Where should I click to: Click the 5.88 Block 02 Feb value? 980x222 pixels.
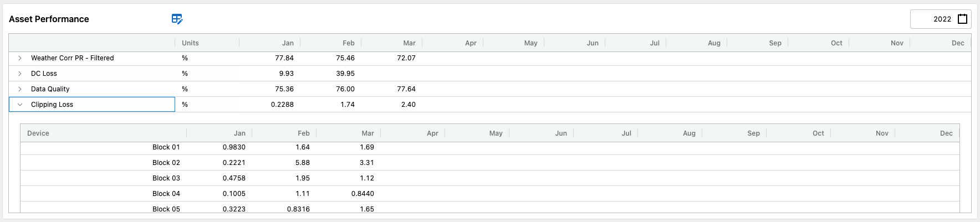pyautogui.click(x=302, y=163)
